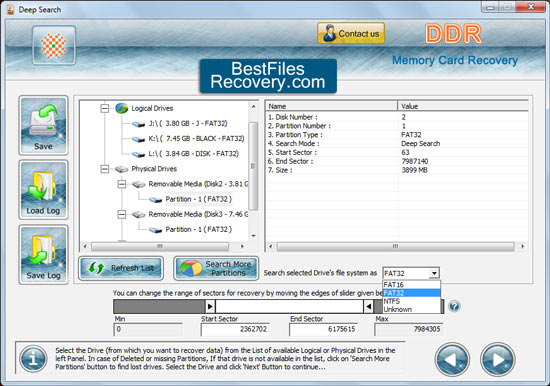Click the Physical Drives disk icon
Image resolution: width=550 pixels, height=386 pixels.
(x=121, y=169)
